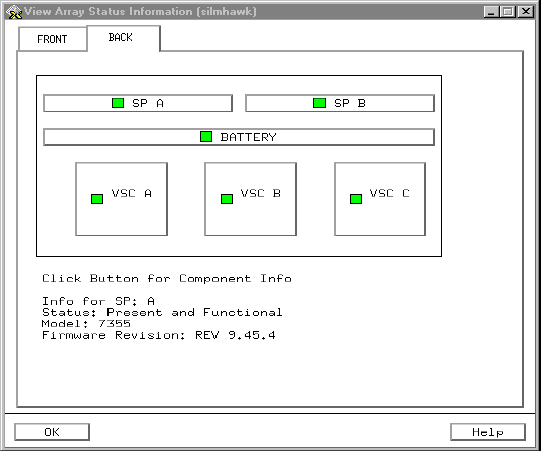The width and height of the screenshot is (541, 451).
Task: Show component info for SP B
Action: 340,103
